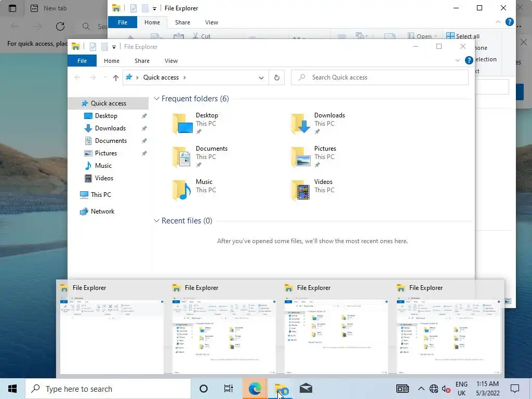Select Pictures in the navigation pane
532x399 pixels.
(x=105, y=153)
